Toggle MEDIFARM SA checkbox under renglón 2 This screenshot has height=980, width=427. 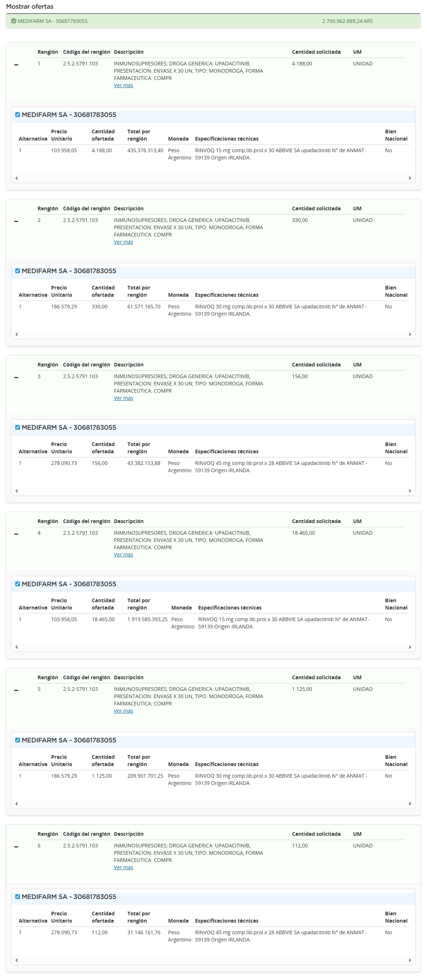17,271
